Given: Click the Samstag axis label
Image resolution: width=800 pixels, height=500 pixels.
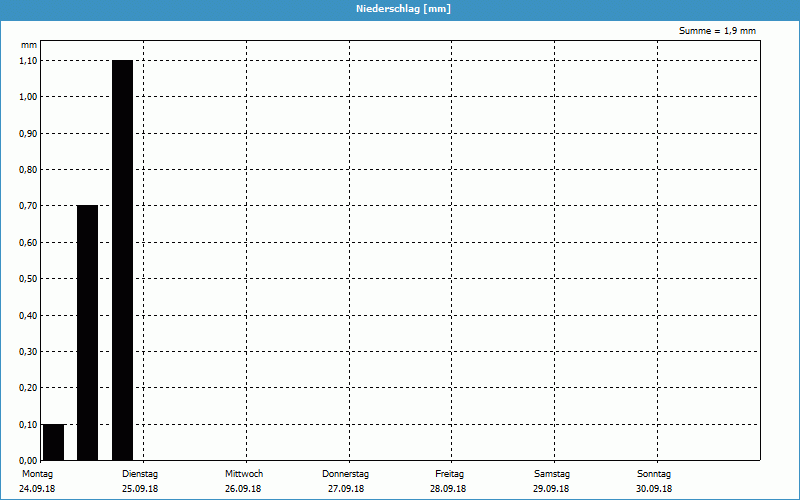Looking at the screenshot, I should [x=552, y=474].
